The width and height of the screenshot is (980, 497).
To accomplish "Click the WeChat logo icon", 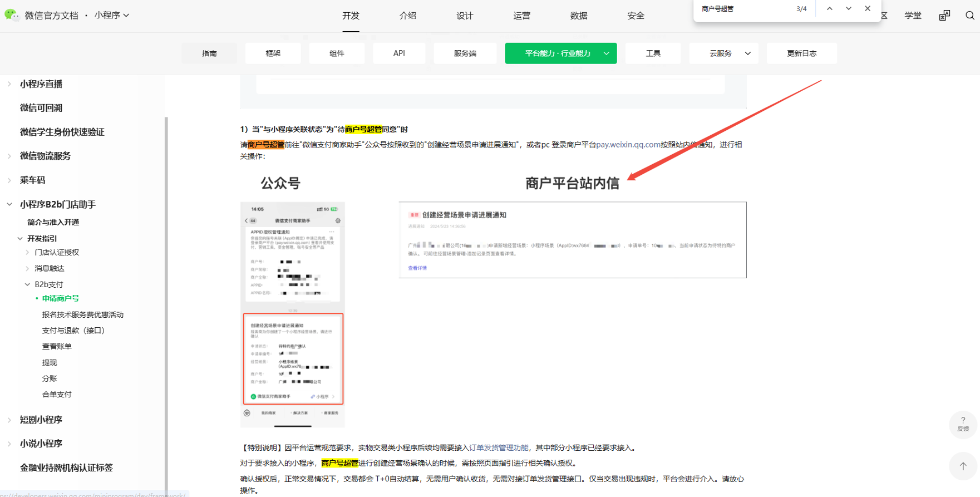I will [11, 15].
